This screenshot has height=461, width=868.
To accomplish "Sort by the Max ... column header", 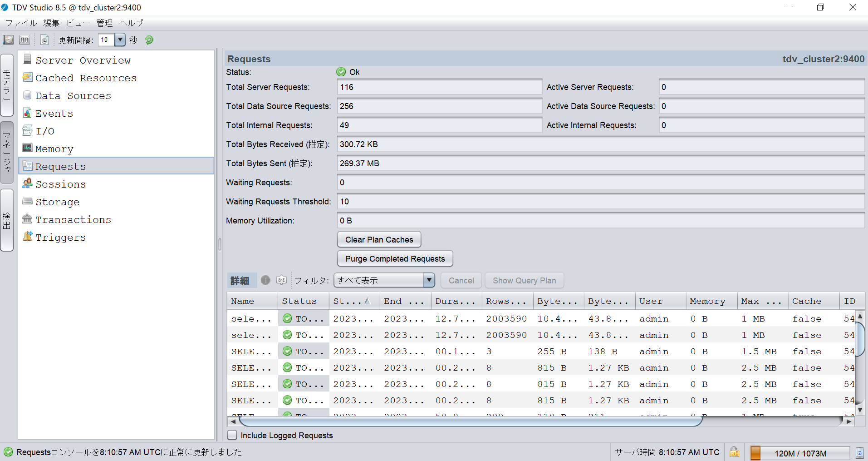I will [763, 301].
